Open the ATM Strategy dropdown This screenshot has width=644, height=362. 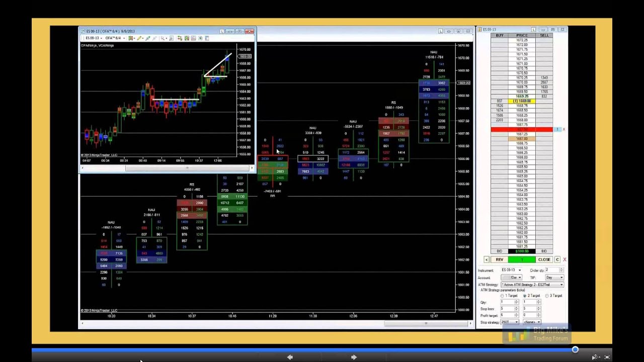tap(532, 285)
